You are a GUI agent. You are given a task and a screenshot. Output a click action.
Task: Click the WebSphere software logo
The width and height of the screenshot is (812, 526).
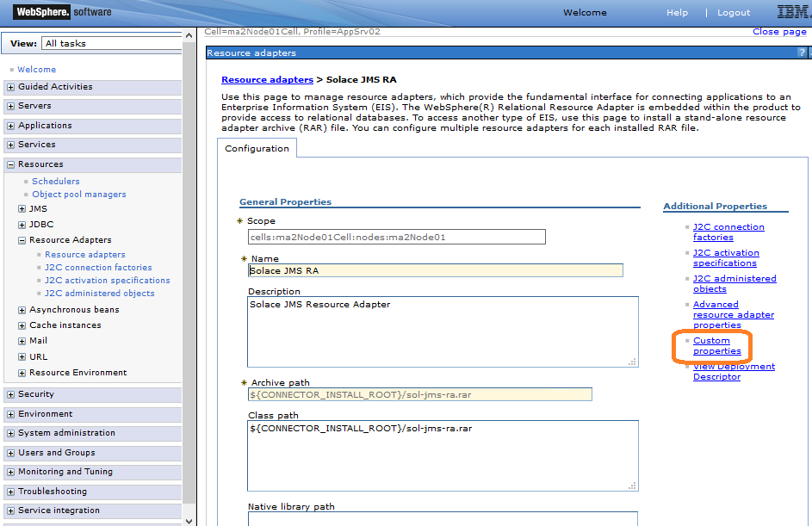pyautogui.click(x=62, y=12)
